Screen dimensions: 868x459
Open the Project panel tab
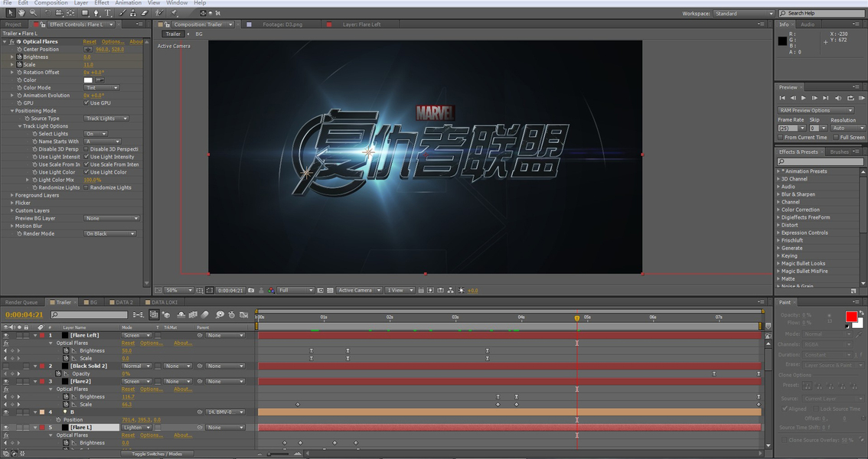(x=13, y=24)
